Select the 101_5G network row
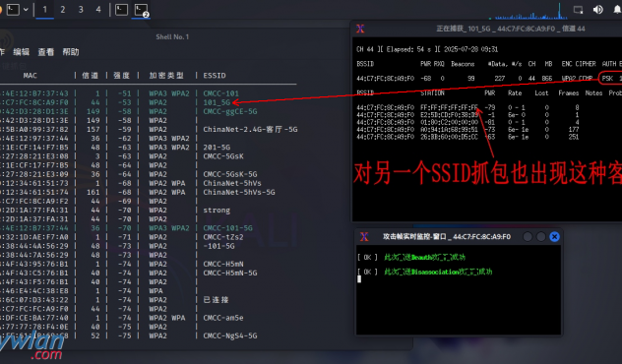The width and height of the screenshot is (622, 364). (149, 102)
